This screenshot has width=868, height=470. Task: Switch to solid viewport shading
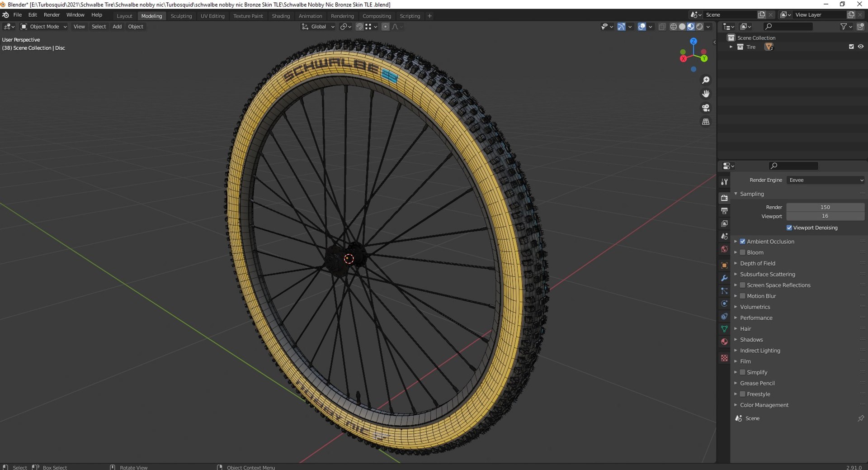[682, 27]
